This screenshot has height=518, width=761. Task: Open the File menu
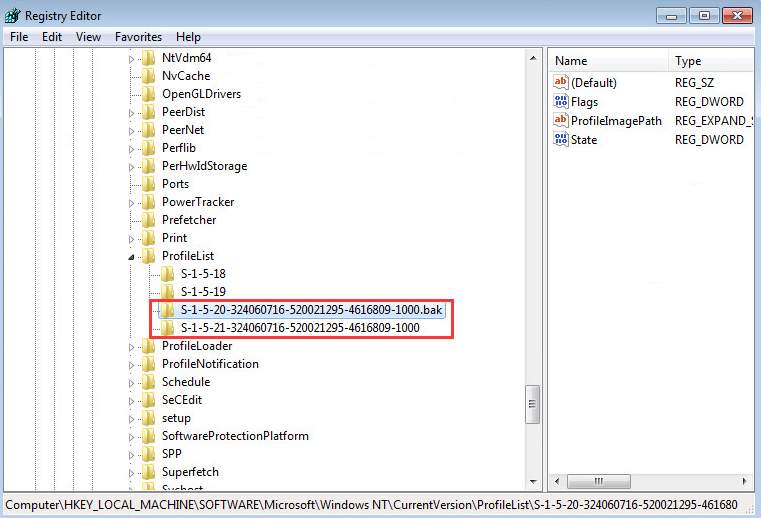pos(19,37)
